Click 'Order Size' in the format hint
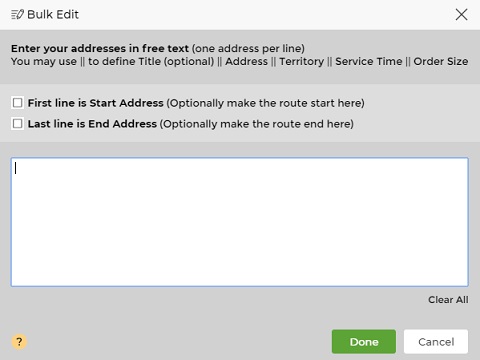The height and width of the screenshot is (360, 480). 441,62
